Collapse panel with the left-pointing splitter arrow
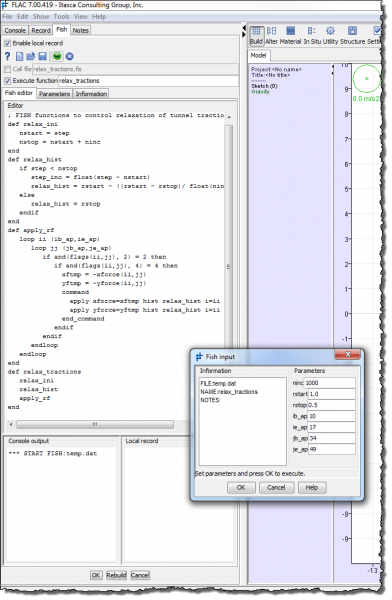The height and width of the screenshot is (600, 392). pos(244,28)
